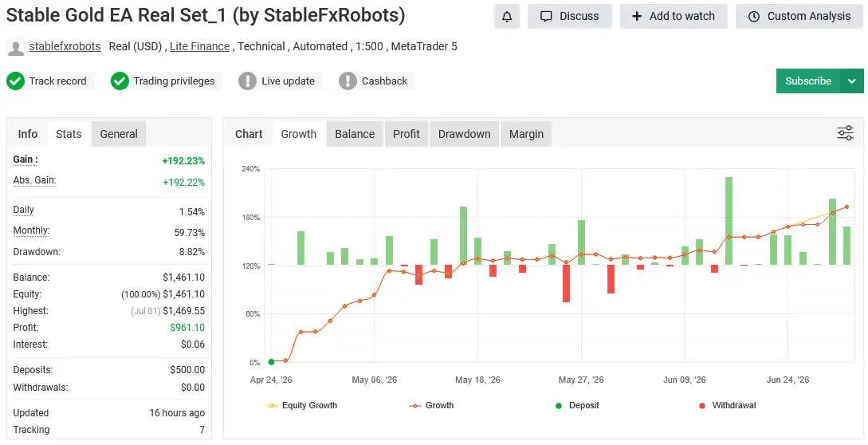Click the Subscribe button
This screenshot has height=445, width=868.
[x=808, y=81]
